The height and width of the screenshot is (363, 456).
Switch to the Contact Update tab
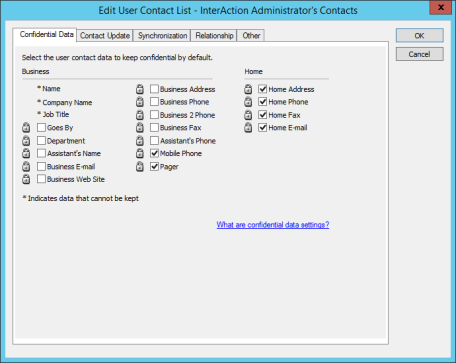pos(105,36)
